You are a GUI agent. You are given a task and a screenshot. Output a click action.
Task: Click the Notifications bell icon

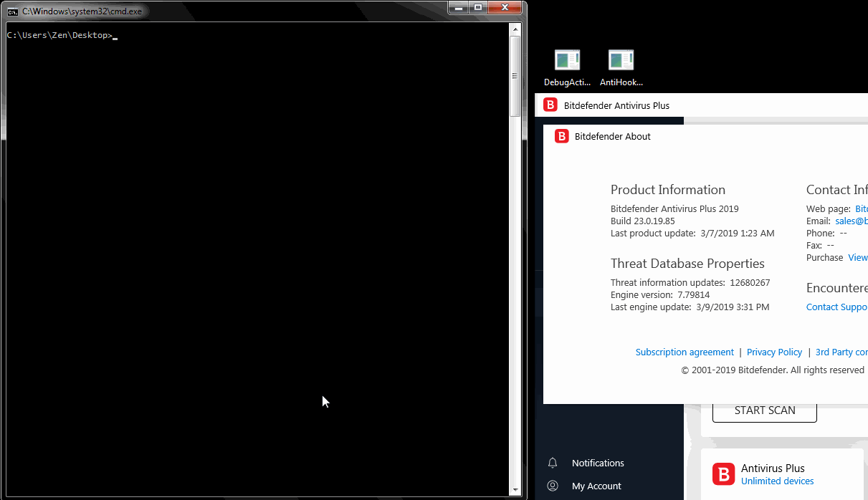click(x=553, y=463)
